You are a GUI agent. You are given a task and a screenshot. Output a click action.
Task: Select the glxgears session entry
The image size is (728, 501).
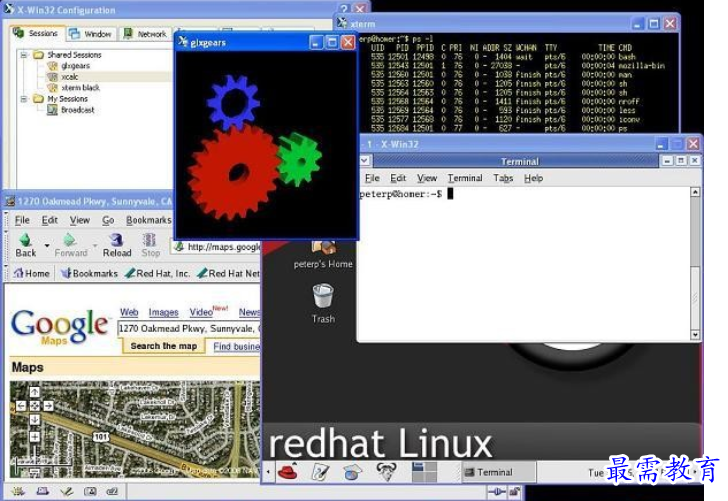[75, 66]
